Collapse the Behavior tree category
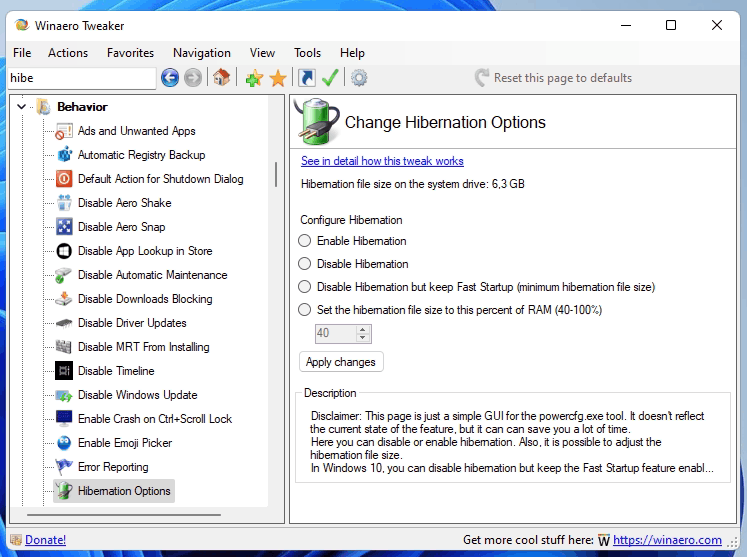The image size is (747, 557). tap(21, 106)
